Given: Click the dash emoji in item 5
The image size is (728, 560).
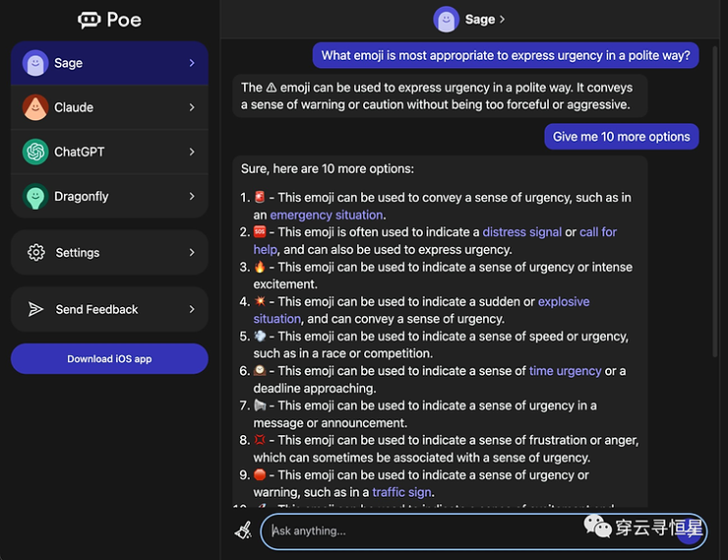Looking at the screenshot, I should 260,336.
